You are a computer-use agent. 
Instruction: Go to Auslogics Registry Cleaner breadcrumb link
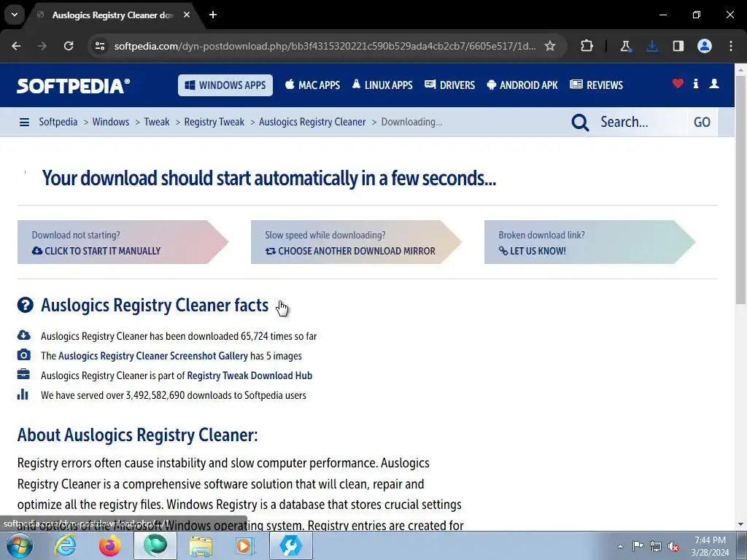(x=312, y=122)
